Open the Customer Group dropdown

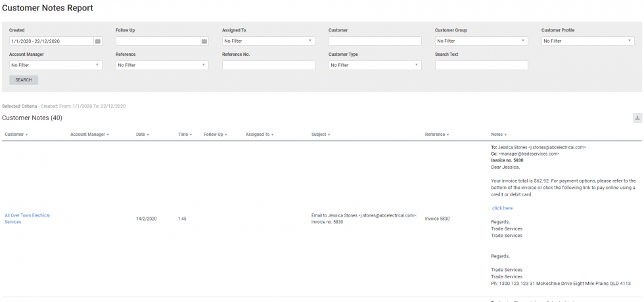pos(481,41)
